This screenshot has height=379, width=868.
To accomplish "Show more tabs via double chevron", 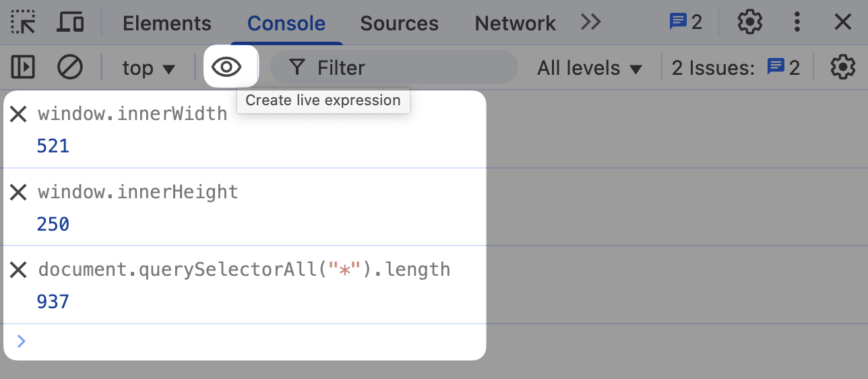I will pyautogui.click(x=591, y=22).
